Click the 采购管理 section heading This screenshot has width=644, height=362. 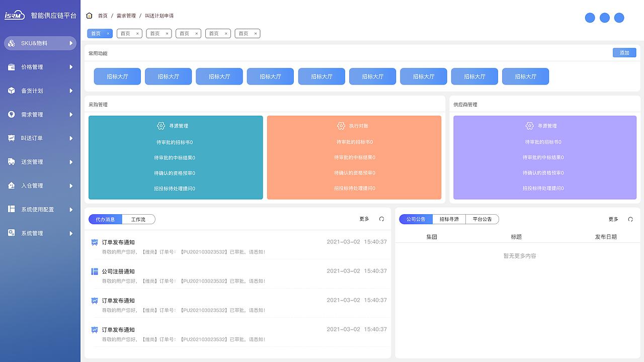coord(98,105)
